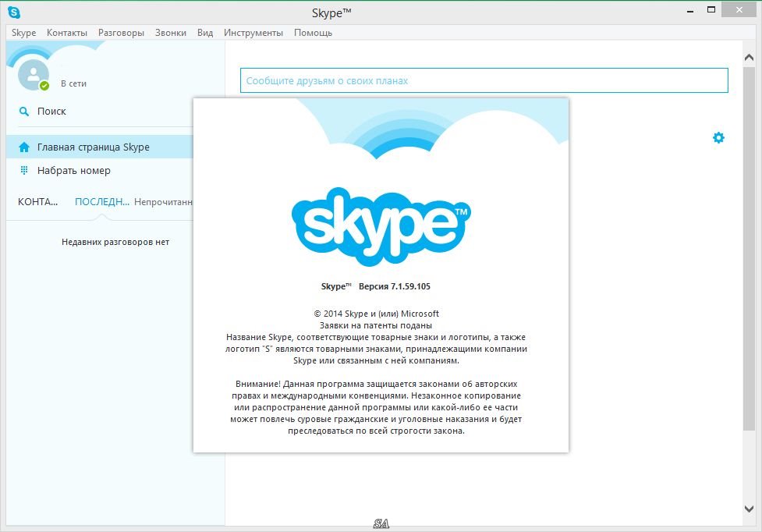Click the scrollbar up arrow

[x=749, y=57]
